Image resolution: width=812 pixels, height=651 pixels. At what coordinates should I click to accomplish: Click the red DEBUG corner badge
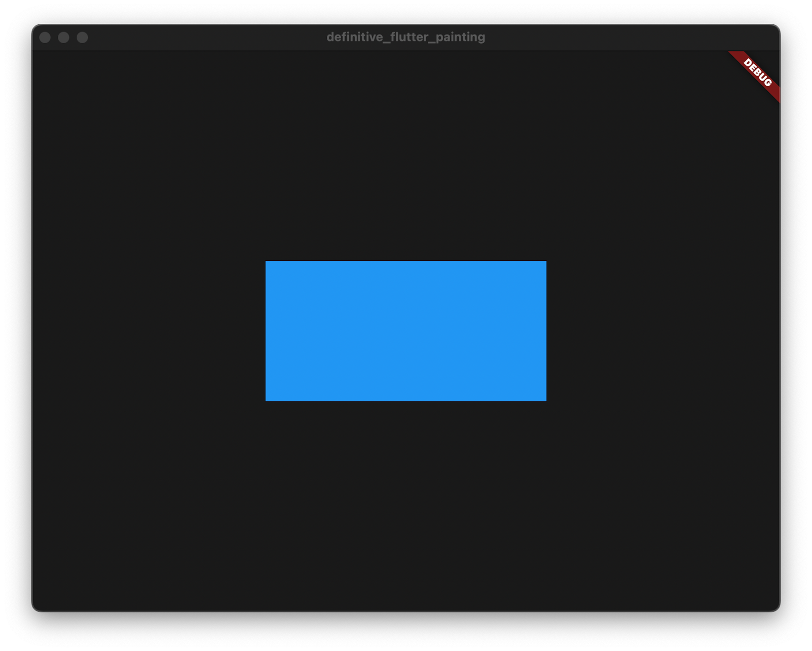[x=755, y=73]
